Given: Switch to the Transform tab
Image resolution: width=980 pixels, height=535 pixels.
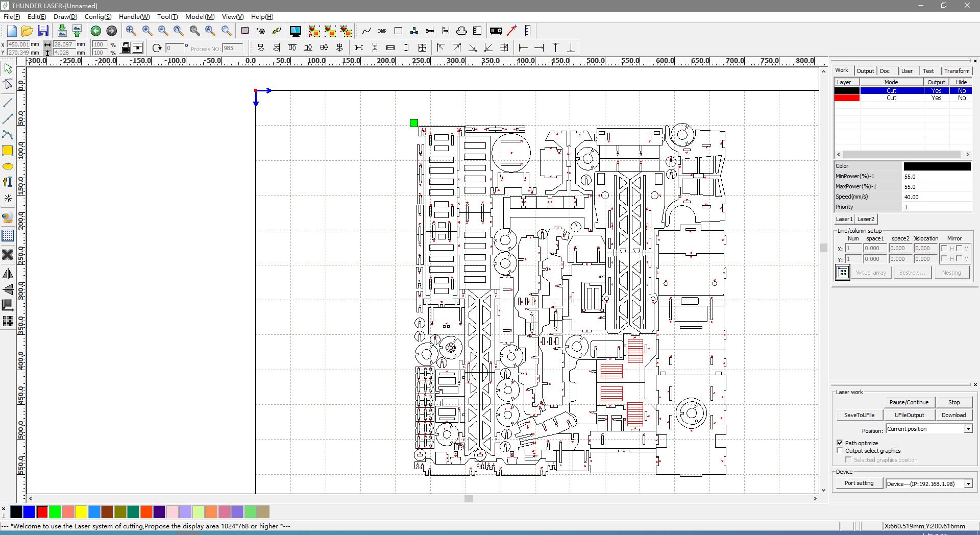Looking at the screenshot, I should tap(957, 71).
